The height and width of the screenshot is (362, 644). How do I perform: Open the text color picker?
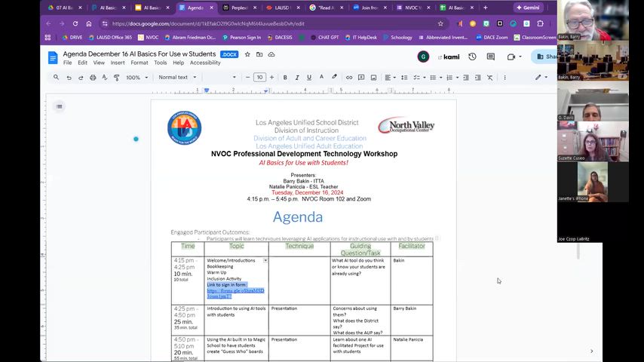(x=321, y=77)
